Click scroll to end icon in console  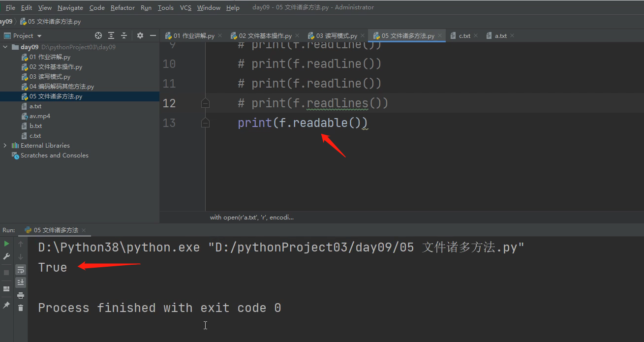coord(21,282)
